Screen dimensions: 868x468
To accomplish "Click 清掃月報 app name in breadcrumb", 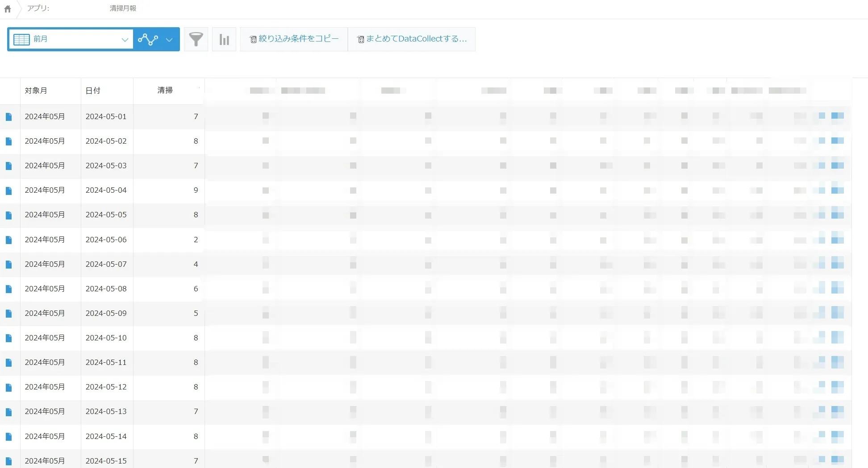I will 123,8.
